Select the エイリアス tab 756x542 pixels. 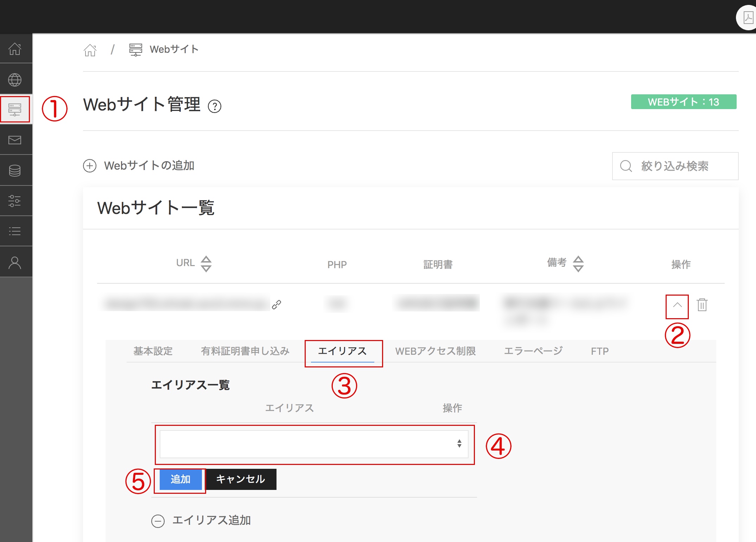[x=343, y=351]
